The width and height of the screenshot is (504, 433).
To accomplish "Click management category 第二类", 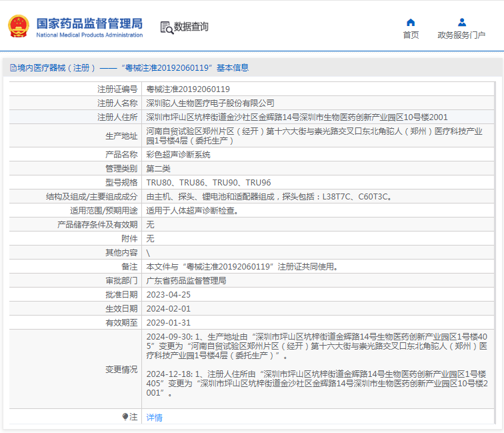I will tap(158, 169).
